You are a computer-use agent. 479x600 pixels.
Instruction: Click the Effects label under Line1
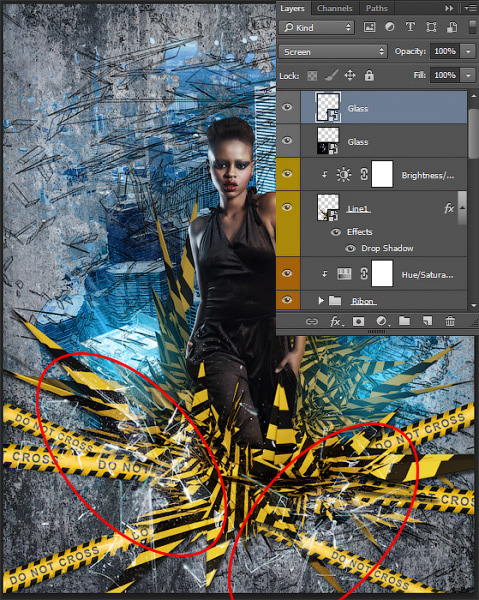pyautogui.click(x=359, y=232)
